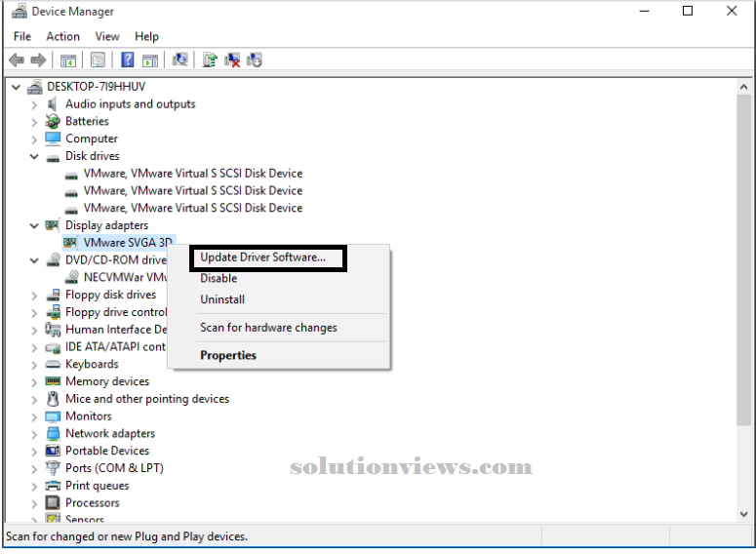The height and width of the screenshot is (555, 756).
Task: Click the Show/Hide Action Pane toolbar icon
Action: [150, 60]
